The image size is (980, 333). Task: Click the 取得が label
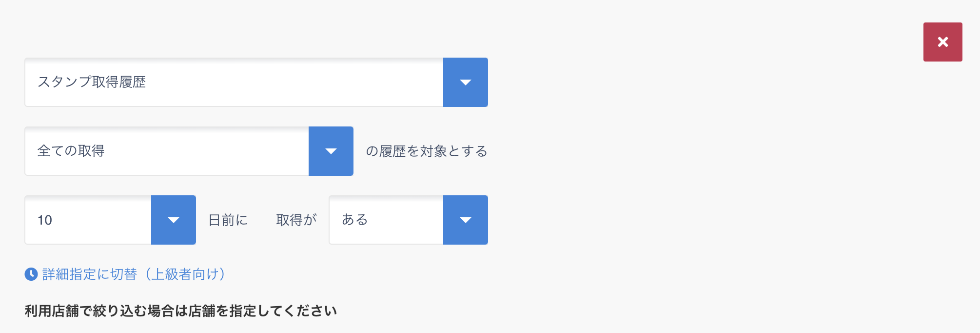[x=296, y=220]
